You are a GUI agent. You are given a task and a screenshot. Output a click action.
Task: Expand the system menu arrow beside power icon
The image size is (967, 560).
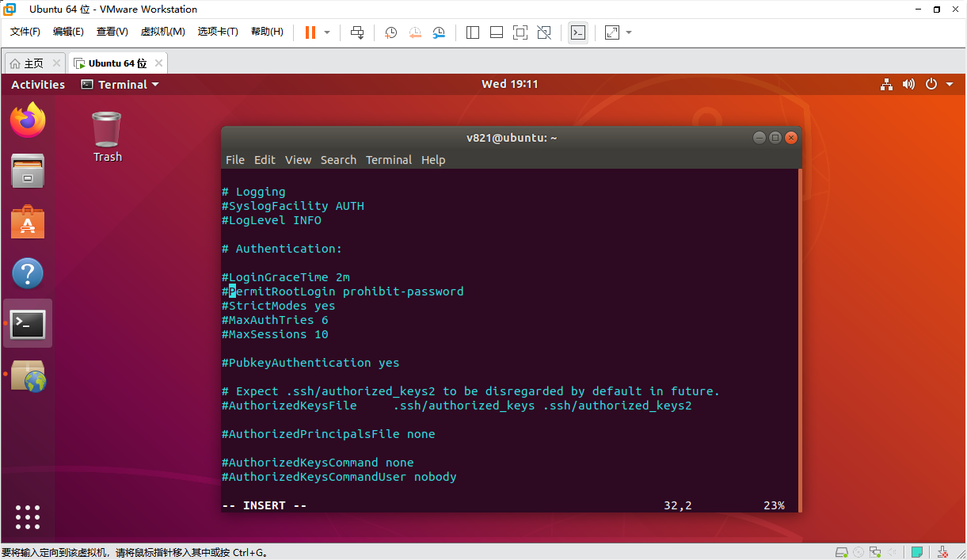pyautogui.click(x=949, y=85)
